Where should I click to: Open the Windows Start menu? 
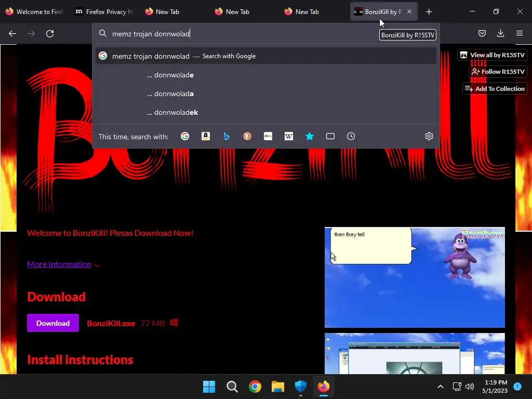point(209,387)
